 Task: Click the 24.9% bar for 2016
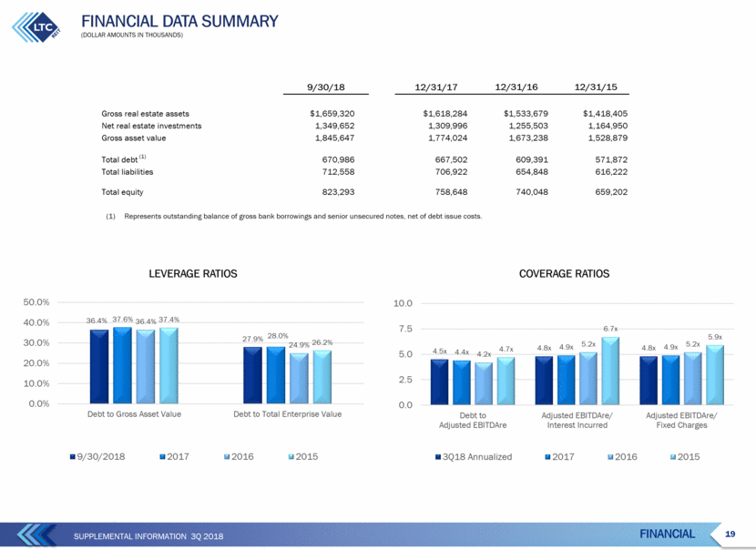299,379
